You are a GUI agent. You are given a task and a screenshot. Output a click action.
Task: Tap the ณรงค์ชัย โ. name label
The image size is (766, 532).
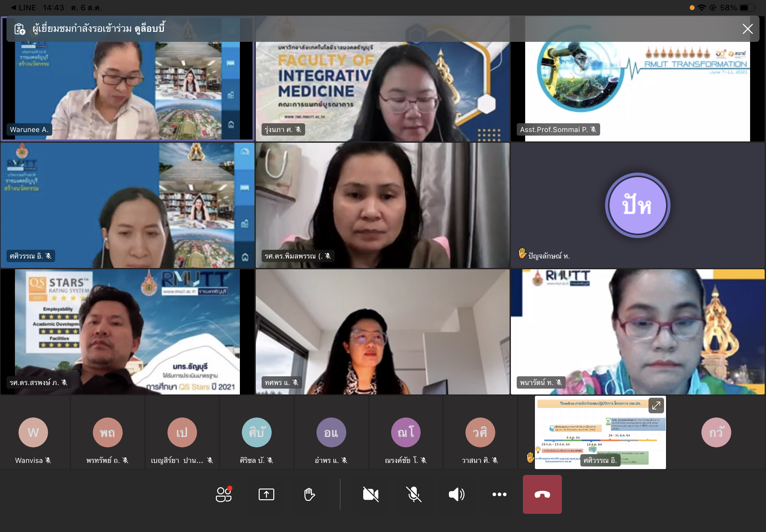(x=401, y=460)
